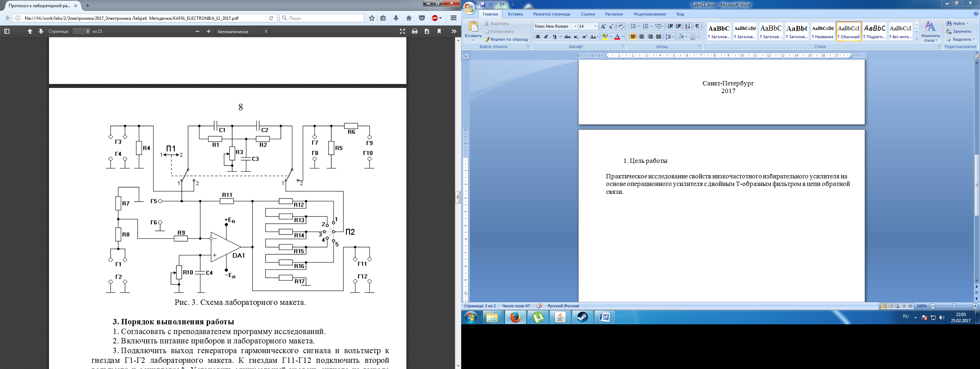
Task: Open Firefox hamburger menu
Action: point(454,18)
